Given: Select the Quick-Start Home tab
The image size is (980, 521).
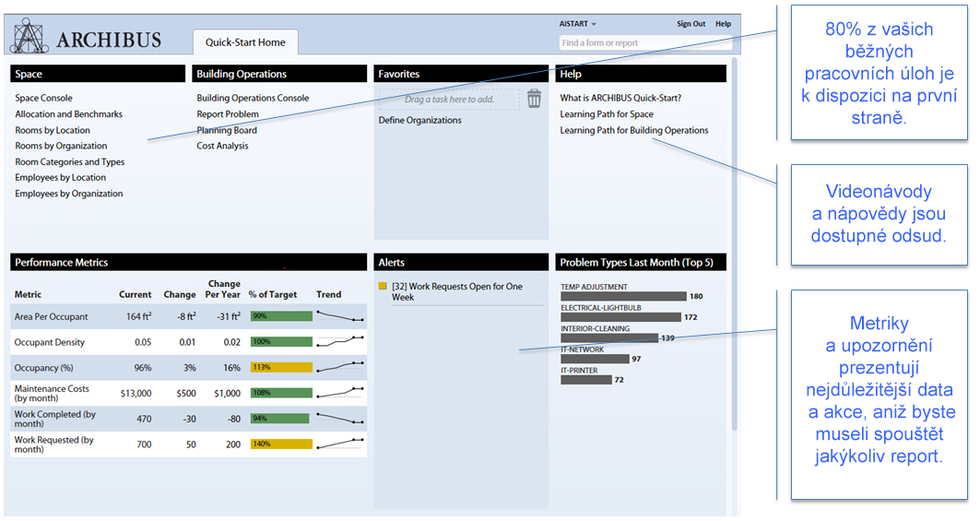Looking at the screenshot, I should pos(245,42).
